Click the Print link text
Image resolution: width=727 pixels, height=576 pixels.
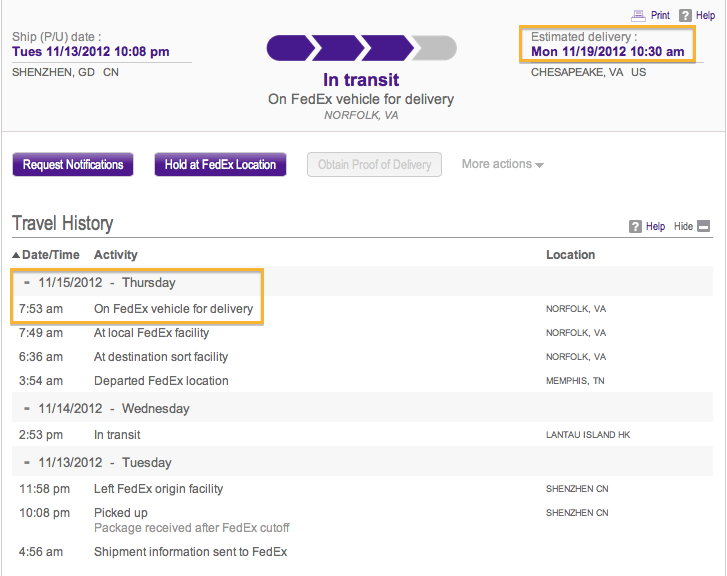[x=660, y=15]
